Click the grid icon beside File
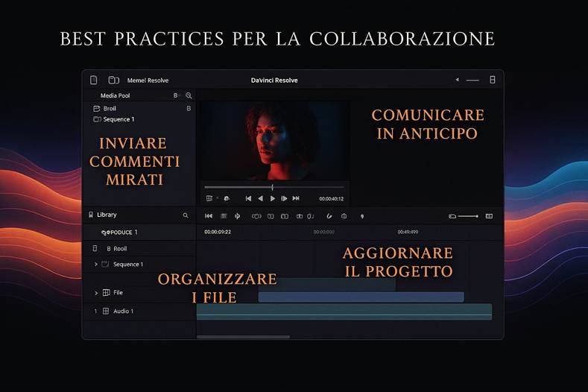 106,292
